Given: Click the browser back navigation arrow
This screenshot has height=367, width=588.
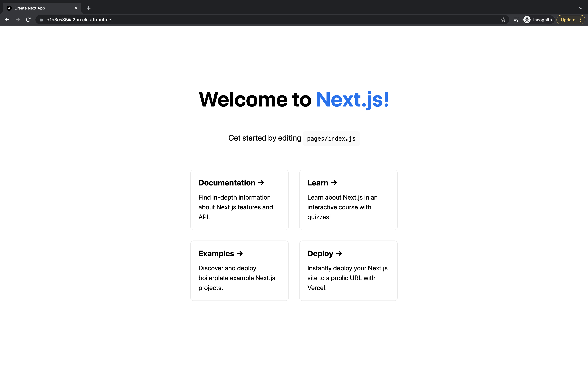Looking at the screenshot, I should coord(7,20).
